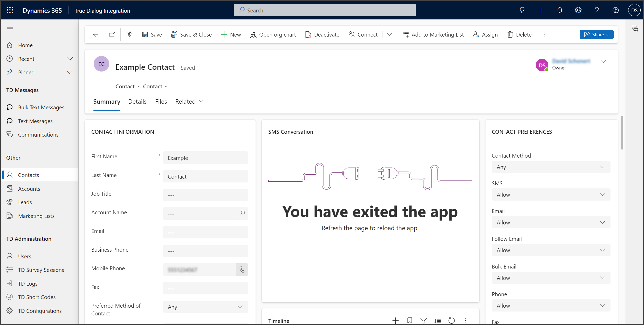
Task: Click the timeline sort list icon
Action: 437,321
